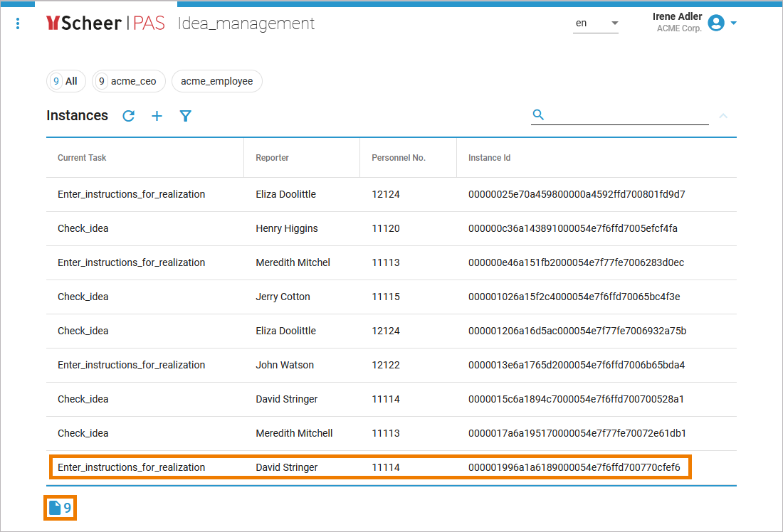Click the search magnifier icon
Image resolution: width=783 pixels, height=532 pixels.
coord(538,115)
